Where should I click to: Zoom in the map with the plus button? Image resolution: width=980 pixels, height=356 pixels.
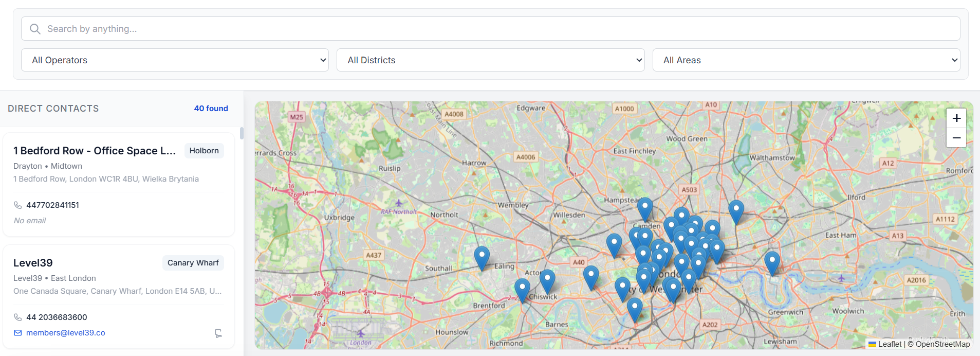(x=956, y=118)
